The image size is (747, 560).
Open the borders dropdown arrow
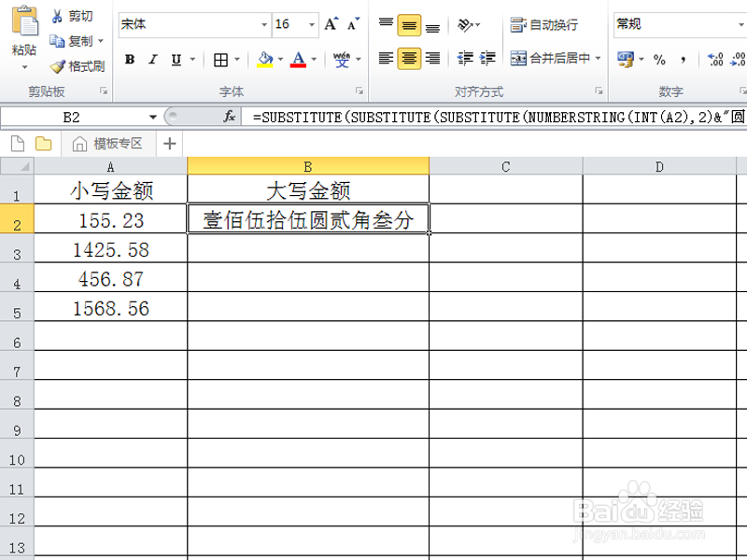coord(237,60)
